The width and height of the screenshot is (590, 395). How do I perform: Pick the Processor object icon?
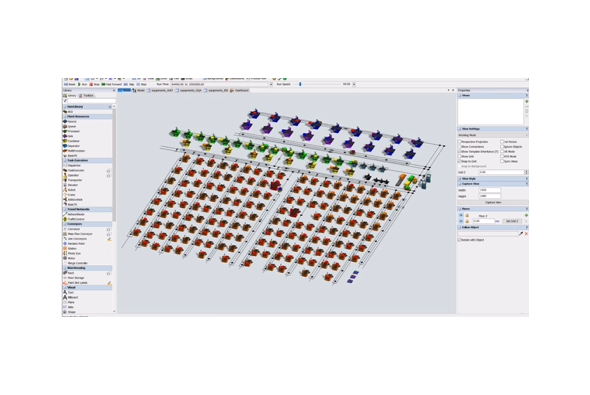tap(65, 131)
